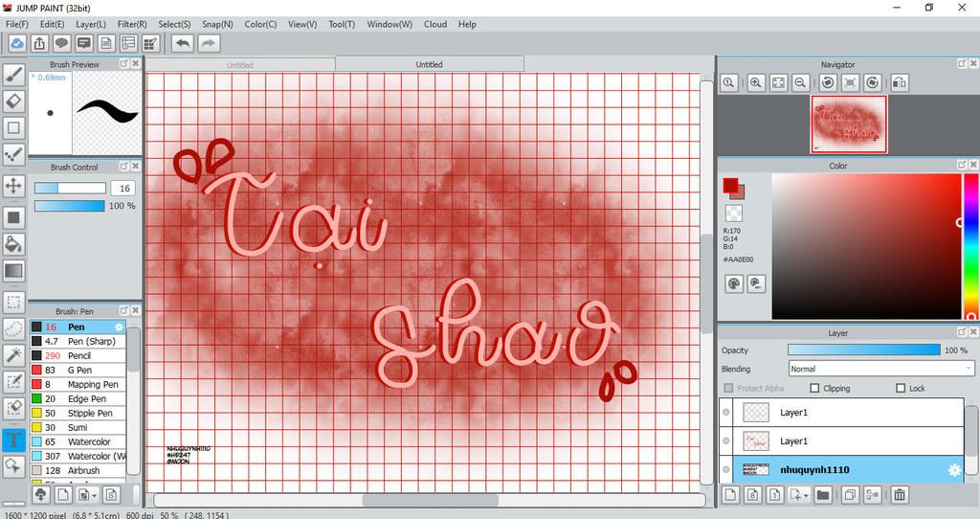Open the Blending mode dropdown

coord(881,369)
